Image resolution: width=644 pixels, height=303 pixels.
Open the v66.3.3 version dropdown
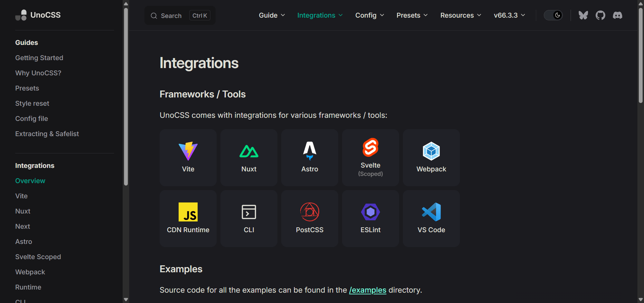click(510, 15)
